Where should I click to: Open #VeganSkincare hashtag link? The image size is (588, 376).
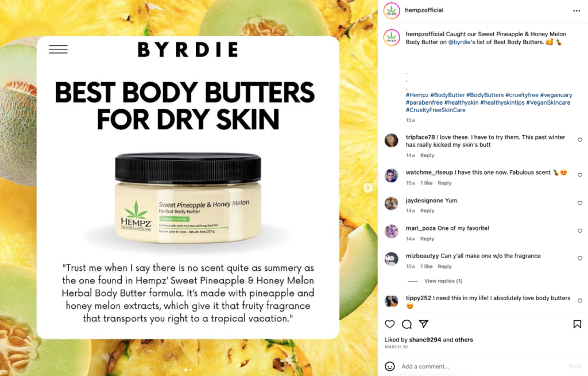click(x=548, y=102)
